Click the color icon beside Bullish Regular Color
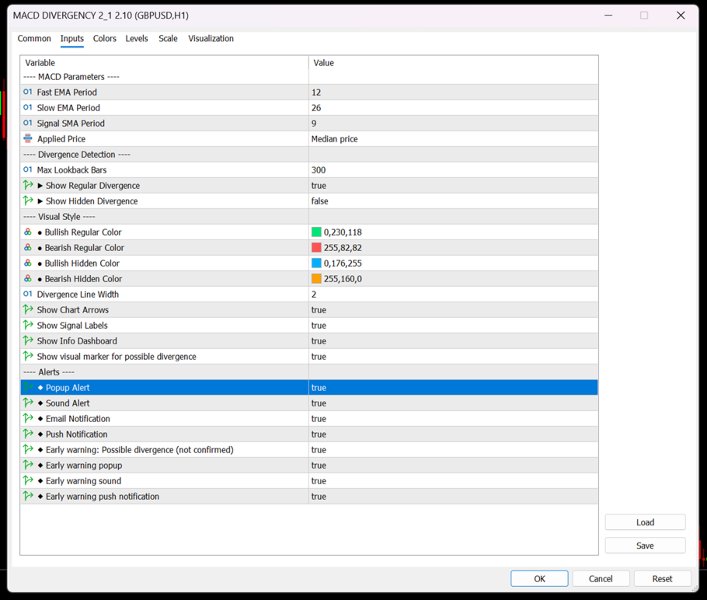707x600 pixels. [28, 232]
